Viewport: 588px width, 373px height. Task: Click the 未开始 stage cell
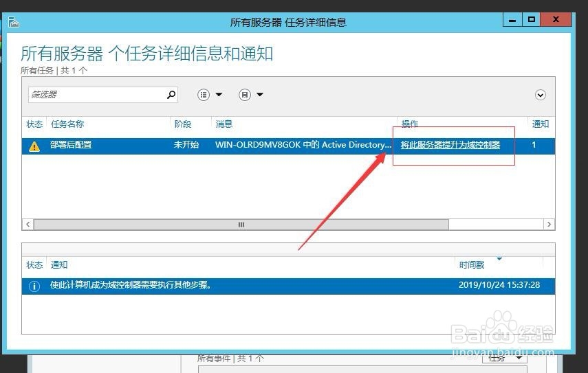click(186, 145)
